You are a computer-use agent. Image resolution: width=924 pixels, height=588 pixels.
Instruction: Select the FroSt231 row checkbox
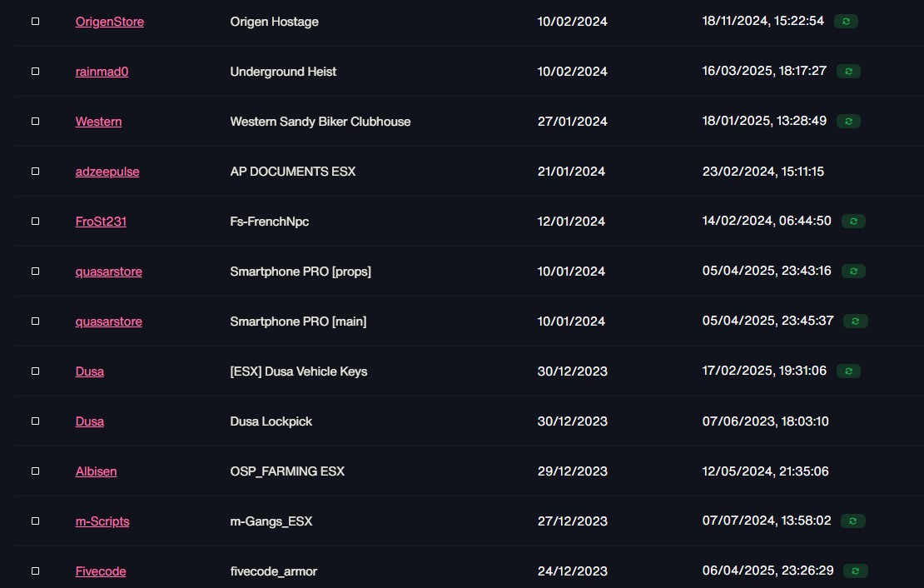tap(35, 222)
